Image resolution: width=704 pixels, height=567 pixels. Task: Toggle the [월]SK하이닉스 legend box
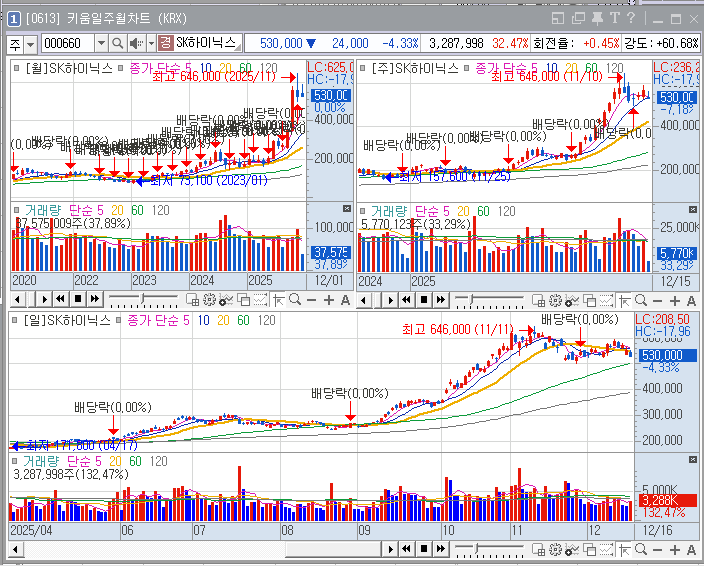17,68
